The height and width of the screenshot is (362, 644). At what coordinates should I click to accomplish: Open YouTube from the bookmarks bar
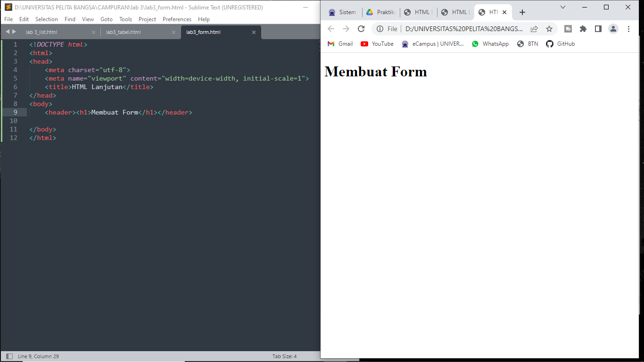coord(377,43)
